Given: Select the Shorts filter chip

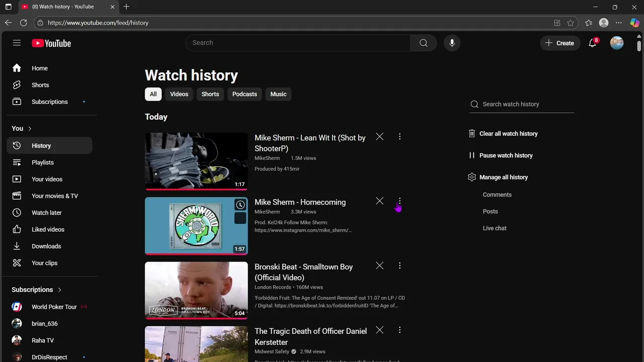Looking at the screenshot, I should tap(210, 94).
